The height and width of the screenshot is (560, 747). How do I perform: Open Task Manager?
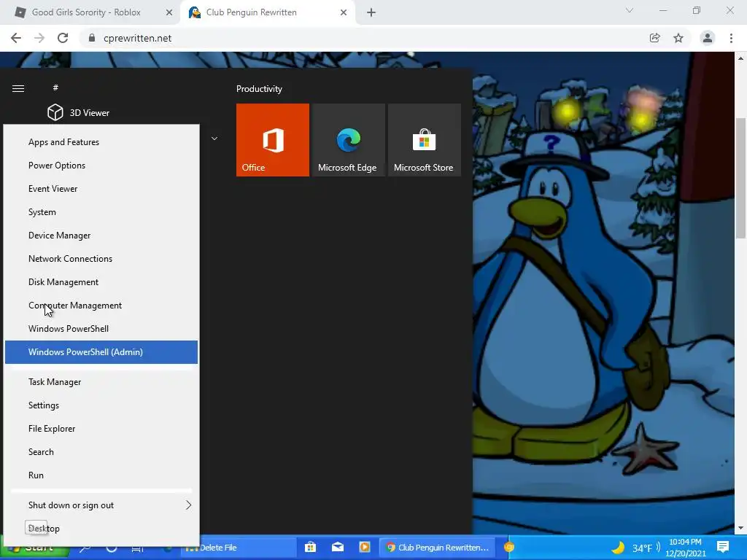[101, 382]
